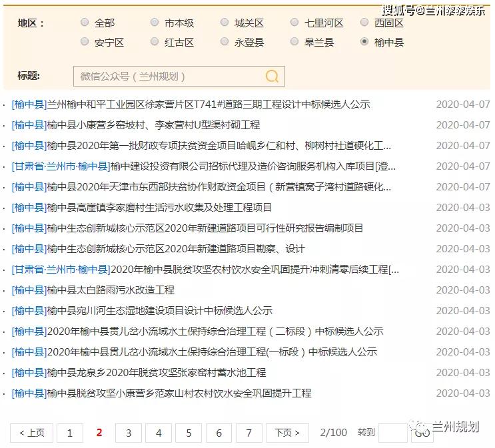Focus the 标题 search input field
The width and height of the screenshot is (495, 448).
click(179, 76)
